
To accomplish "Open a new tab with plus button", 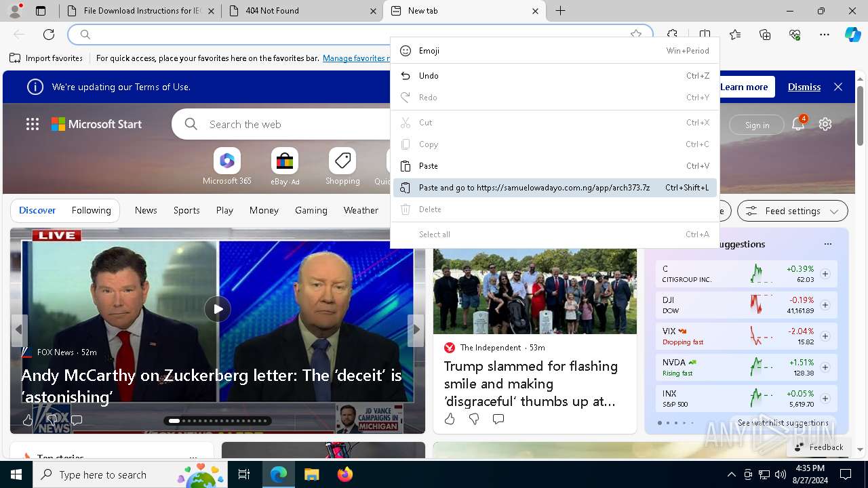I will [x=561, y=11].
